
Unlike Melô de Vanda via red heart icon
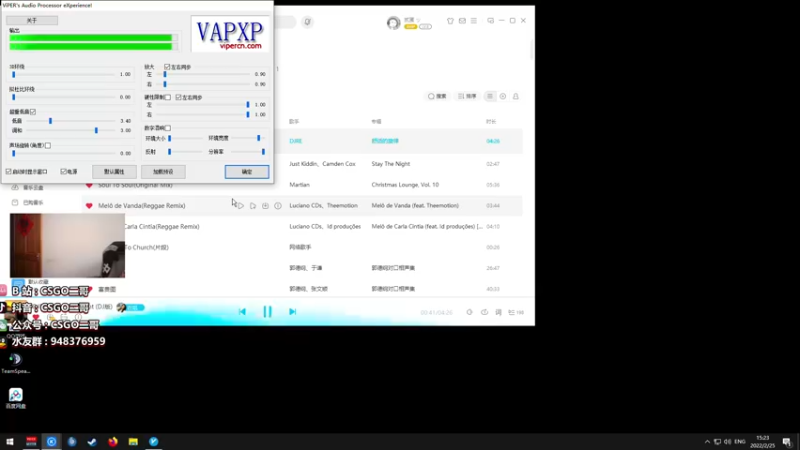89,206
